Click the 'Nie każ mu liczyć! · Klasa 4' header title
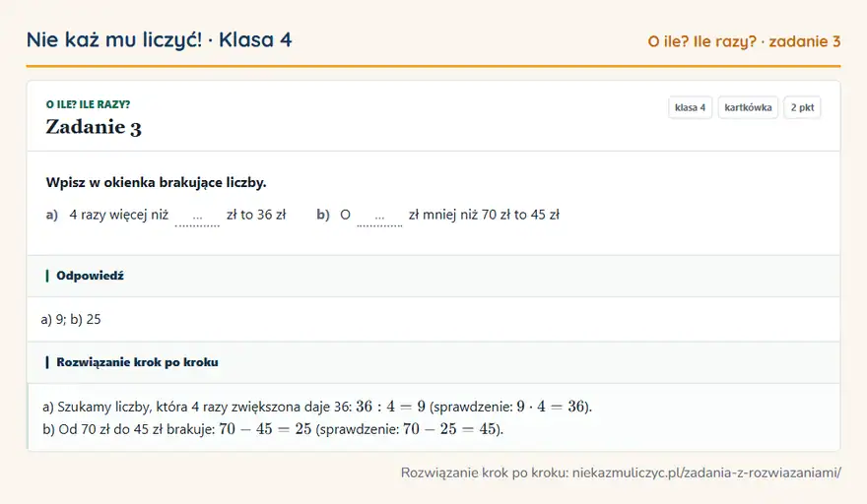Viewport: 867px width, 504px height. 160,39
